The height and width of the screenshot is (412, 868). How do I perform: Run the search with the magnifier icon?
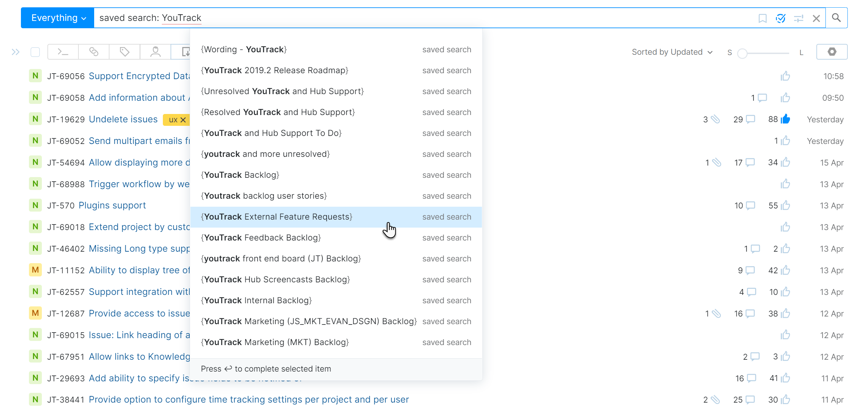tap(837, 18)
